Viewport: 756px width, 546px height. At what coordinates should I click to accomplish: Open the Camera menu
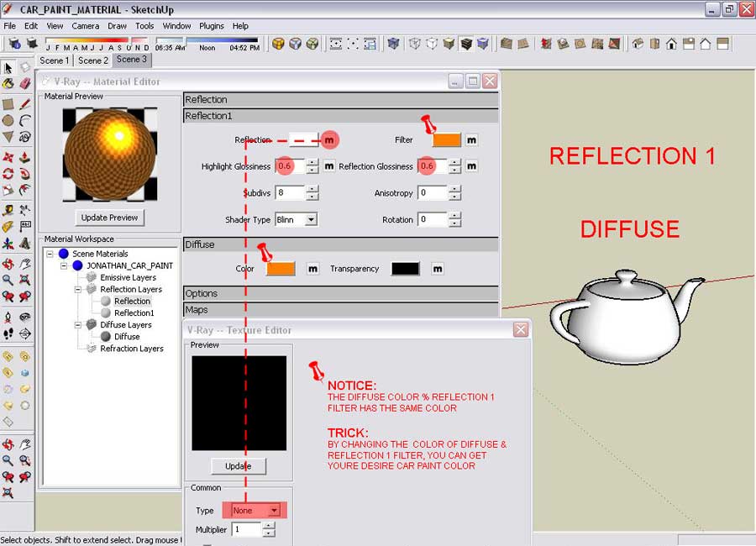point(86,26)
